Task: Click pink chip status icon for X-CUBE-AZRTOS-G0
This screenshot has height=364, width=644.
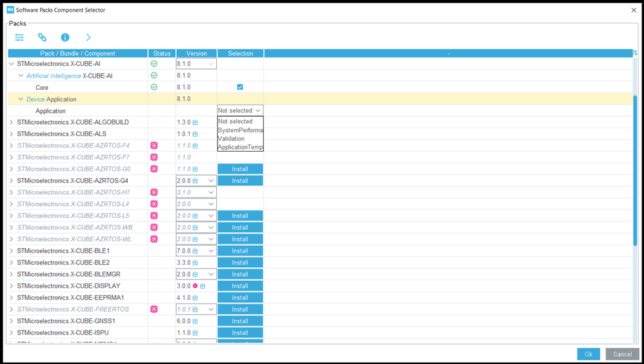Action: click(154, 169)
